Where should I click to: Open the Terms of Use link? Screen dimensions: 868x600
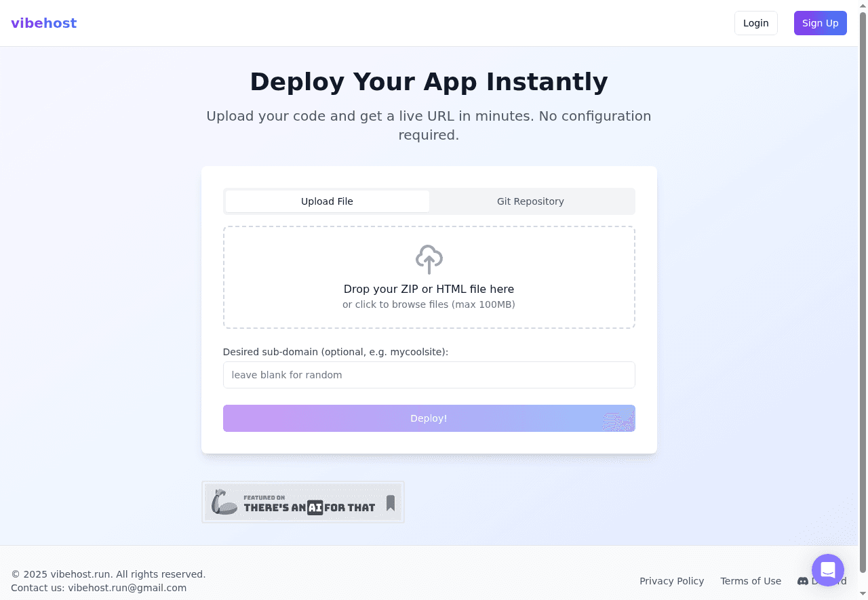(x=751, y=581)
